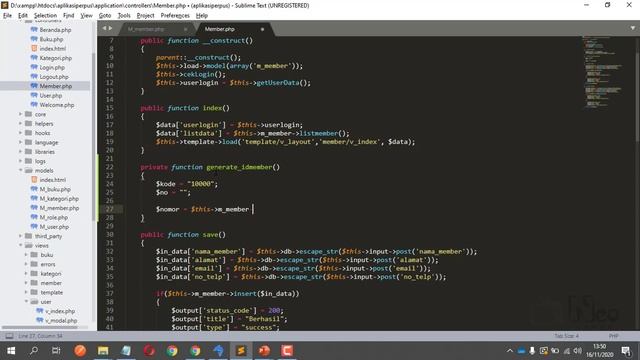
Task: Open the Goto menu
Action: click(x=105, y=16)
